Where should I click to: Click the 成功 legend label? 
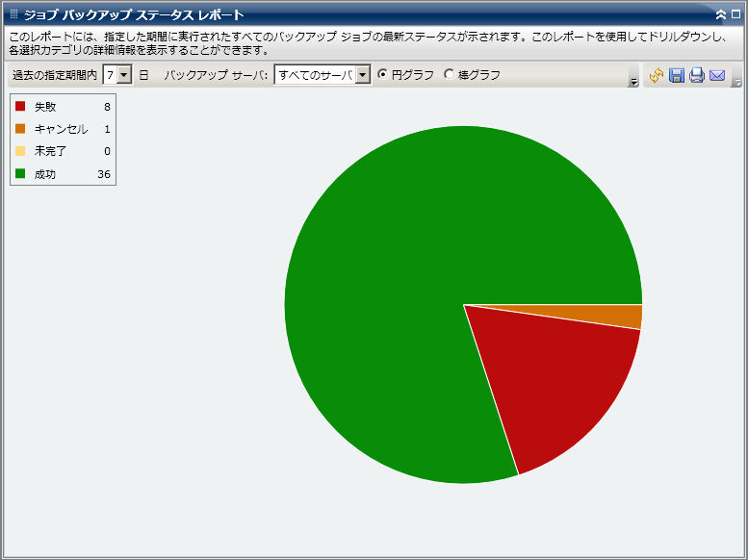click(x=45, y=174)
